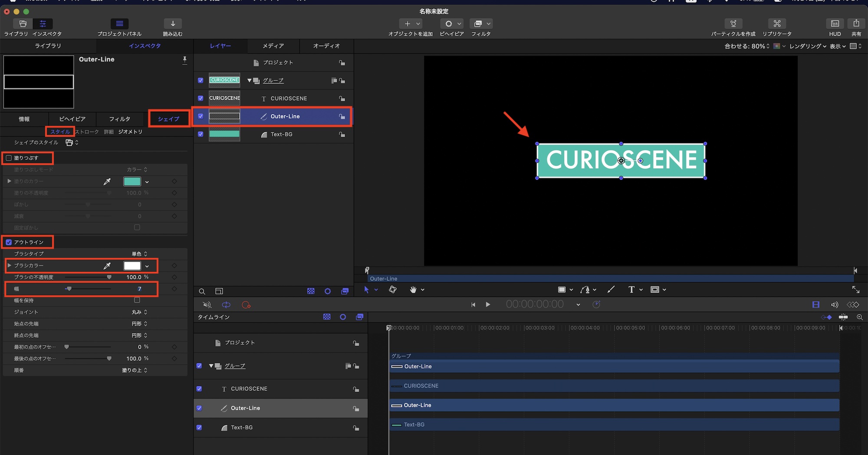868x455 pixels.
Task: Click the white brush color swatch
Action: 132,266
